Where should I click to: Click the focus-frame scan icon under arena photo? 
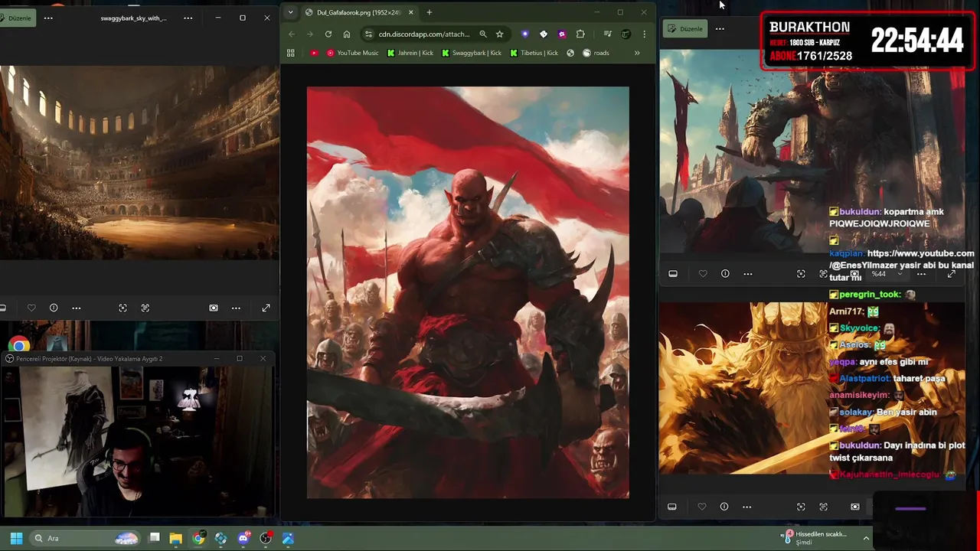pyautogui.click(x=122, y=308)
